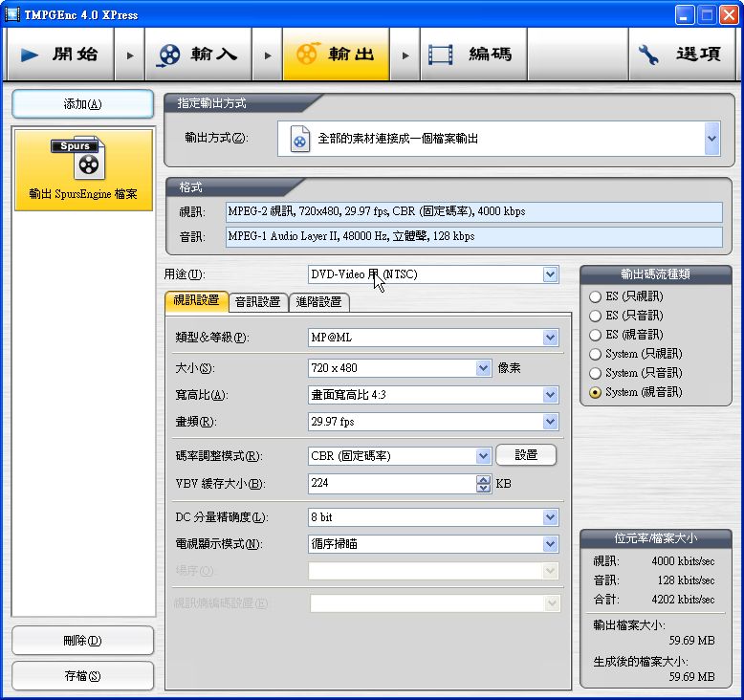Open the 開始 (Start) stage
This screenshot has width=744, height=700.
point(60,55)
